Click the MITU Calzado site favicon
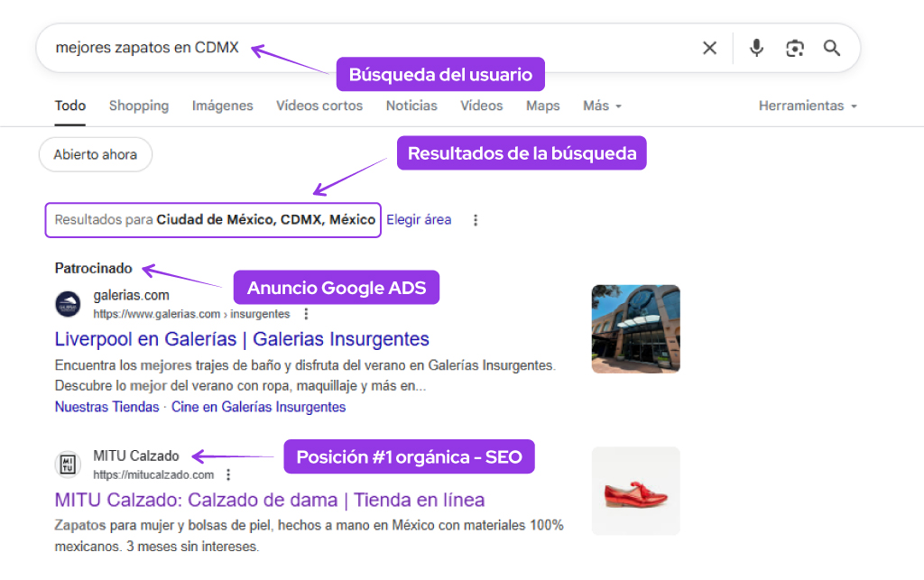Image resolution: width=924 pixels, height=580 pixels. tap(68, 465)
